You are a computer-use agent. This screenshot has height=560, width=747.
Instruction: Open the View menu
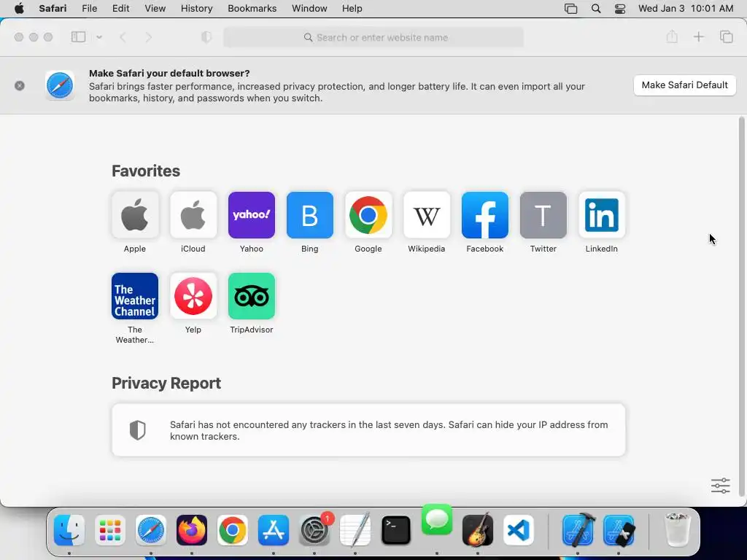coord(155,9)
